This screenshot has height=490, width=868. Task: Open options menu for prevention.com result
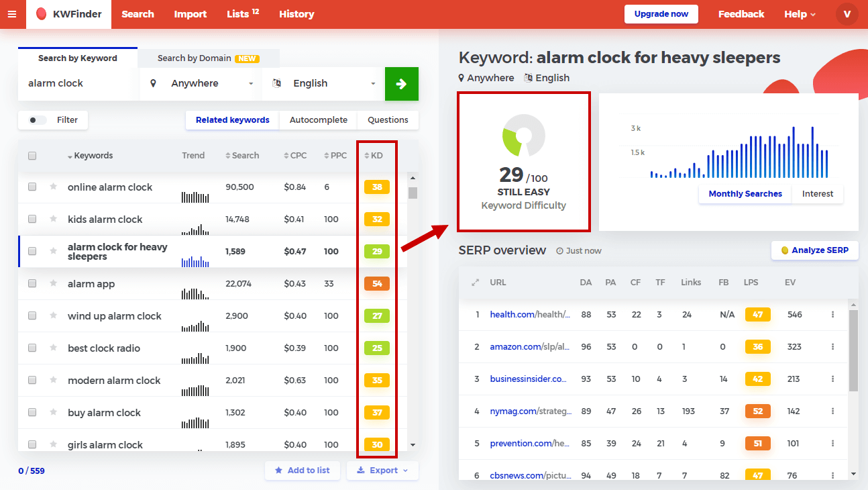pos(832,443)
